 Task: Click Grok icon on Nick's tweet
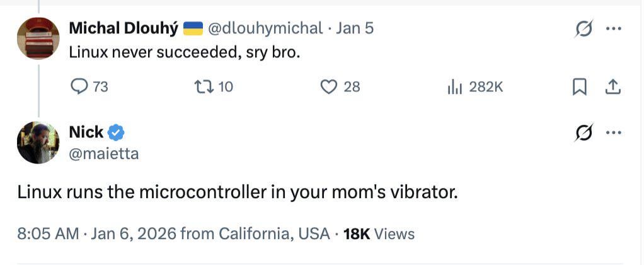click(584, 132)
